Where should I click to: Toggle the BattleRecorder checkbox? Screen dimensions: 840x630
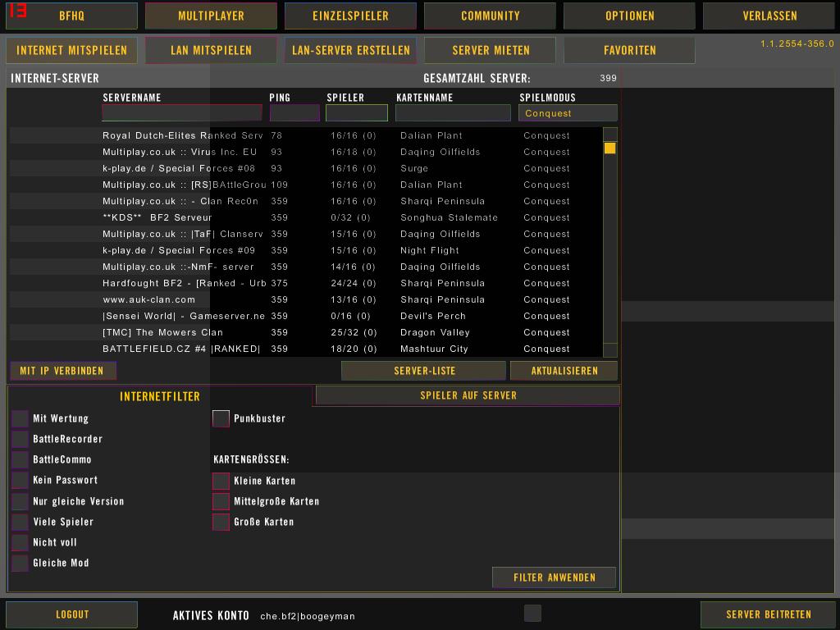click(x=20, y=439)
